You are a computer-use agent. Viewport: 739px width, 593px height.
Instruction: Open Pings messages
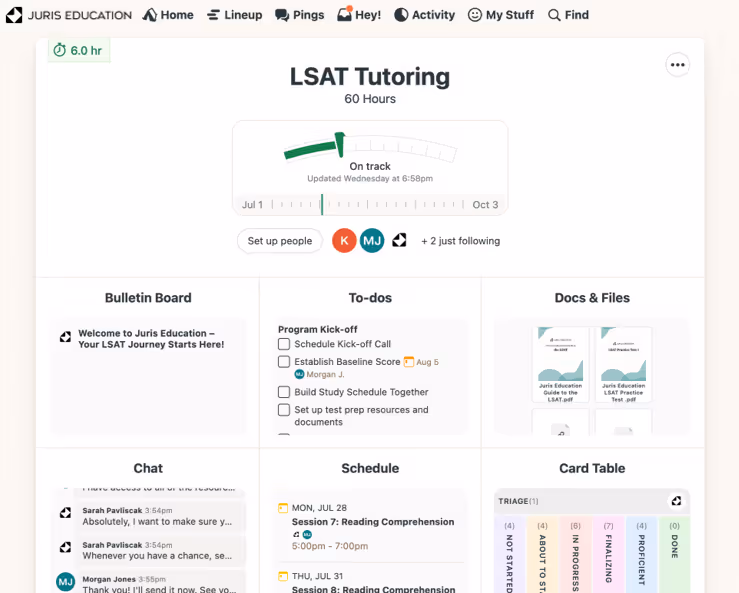300,15
